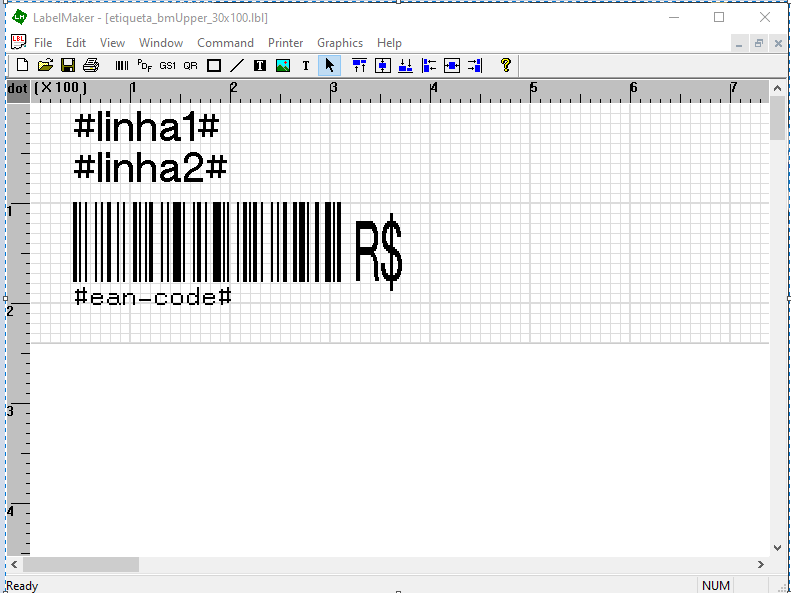791x593 pixels.
Task: Click the vertical scrollbar up arrow
Action: point(777,88)
